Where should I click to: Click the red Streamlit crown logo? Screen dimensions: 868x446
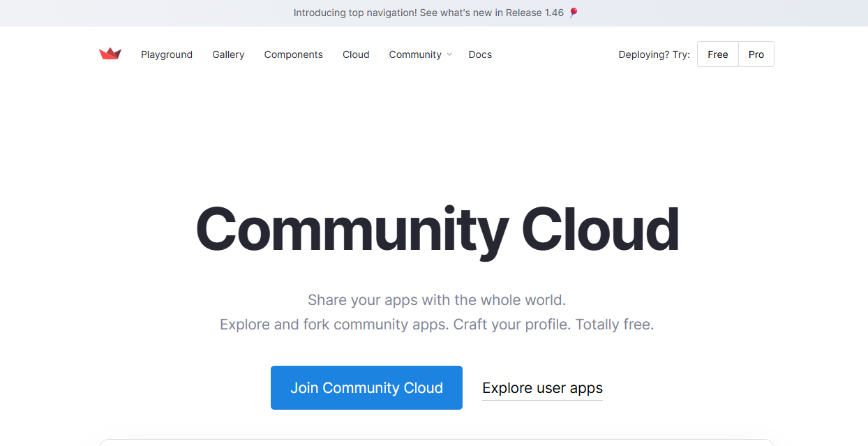coord(110,54)
